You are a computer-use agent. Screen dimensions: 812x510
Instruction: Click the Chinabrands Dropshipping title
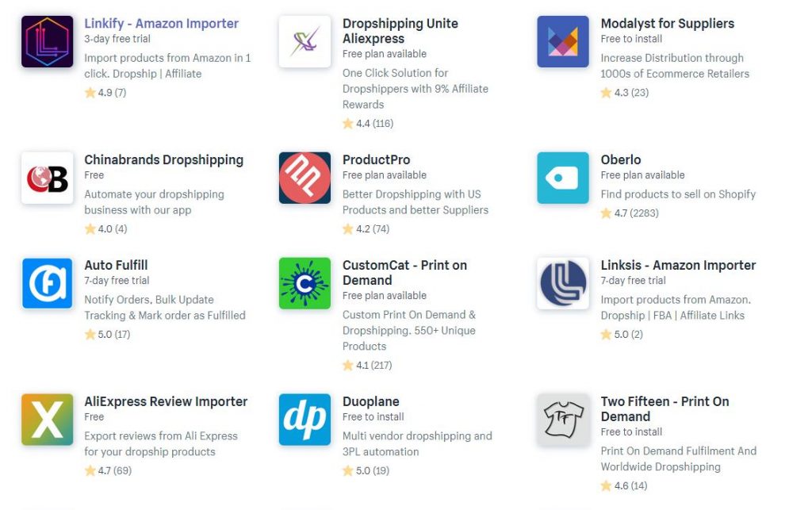pos(163,160)
